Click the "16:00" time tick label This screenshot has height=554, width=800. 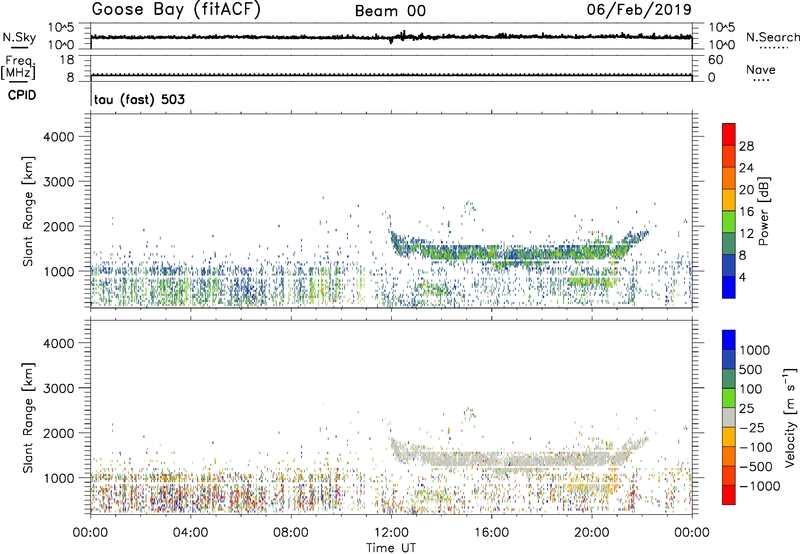(491, 533)
